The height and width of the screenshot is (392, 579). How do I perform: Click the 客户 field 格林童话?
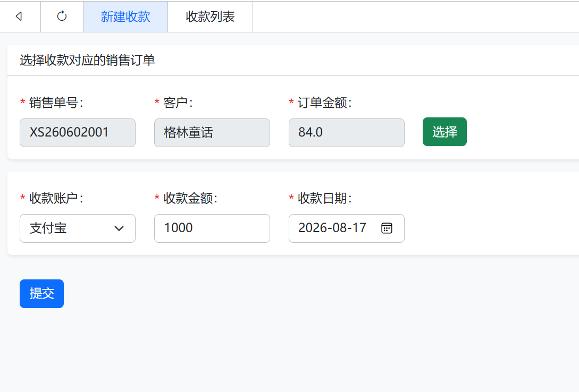(x=212, y=133)
